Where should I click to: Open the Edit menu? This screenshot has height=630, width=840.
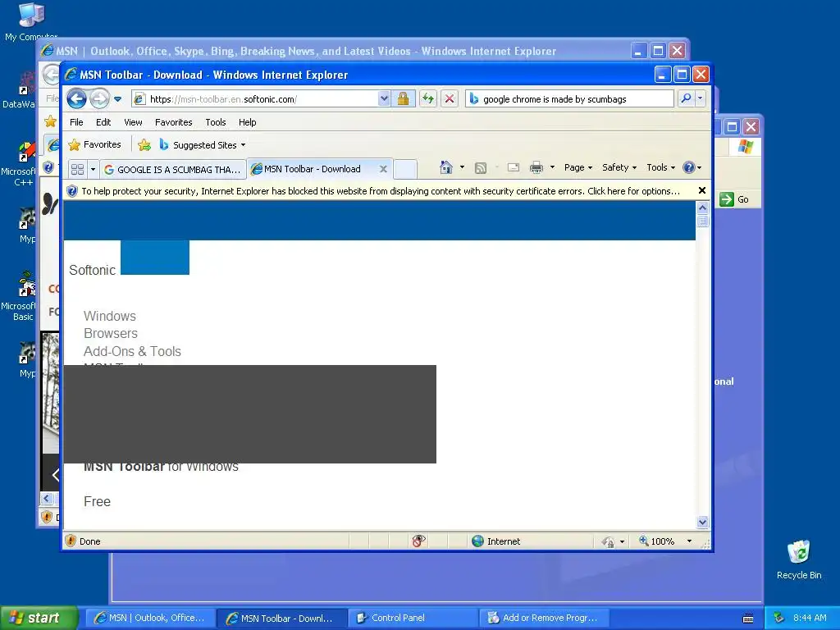pyautogui.click(x=103, y=122)
